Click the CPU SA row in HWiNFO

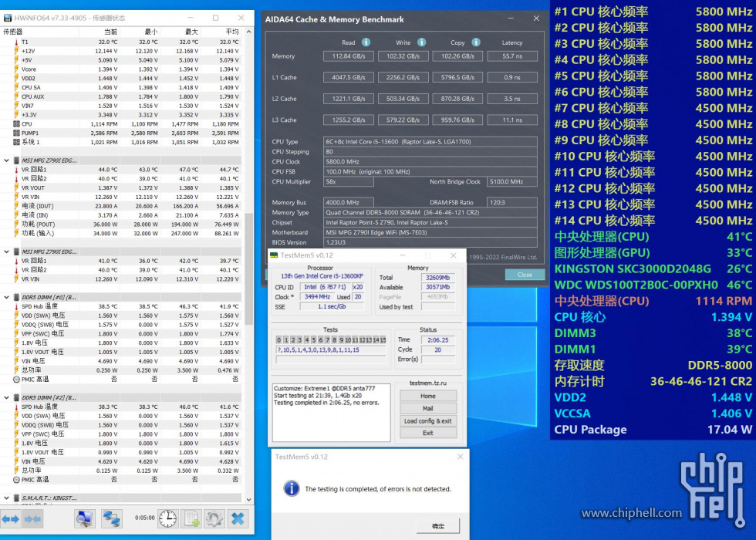pyautogui.click(x=121, y=88)
